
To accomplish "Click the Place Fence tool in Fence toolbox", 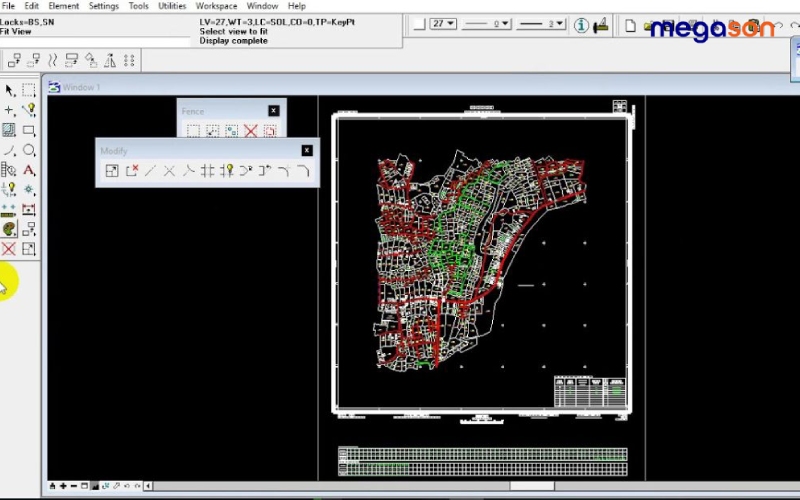I will click(192, 131).
